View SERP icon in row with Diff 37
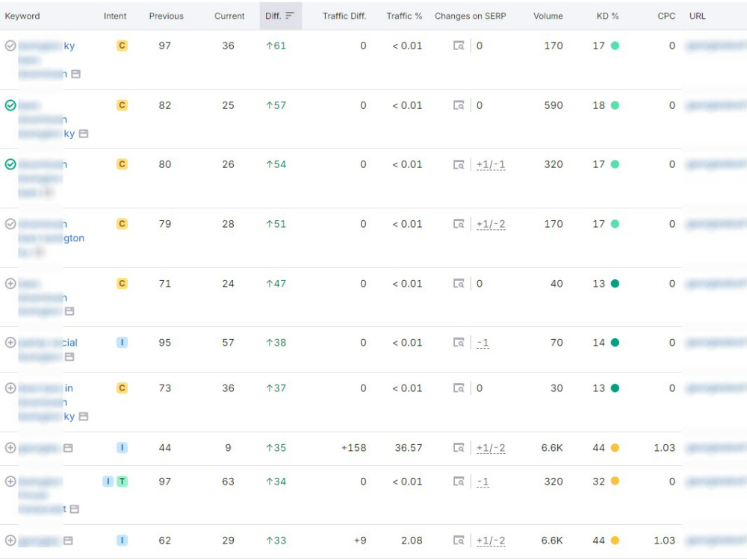This screenshot has height=560, width=747. click(x=459, y=388)
